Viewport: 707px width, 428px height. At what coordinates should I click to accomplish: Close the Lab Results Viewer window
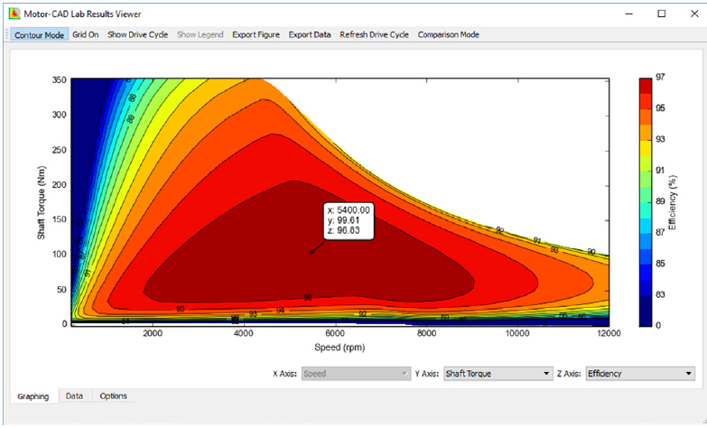694,14
